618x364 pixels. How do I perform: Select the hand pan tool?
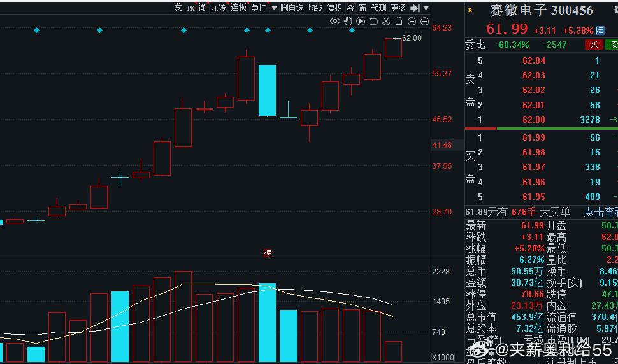point(348,21)
